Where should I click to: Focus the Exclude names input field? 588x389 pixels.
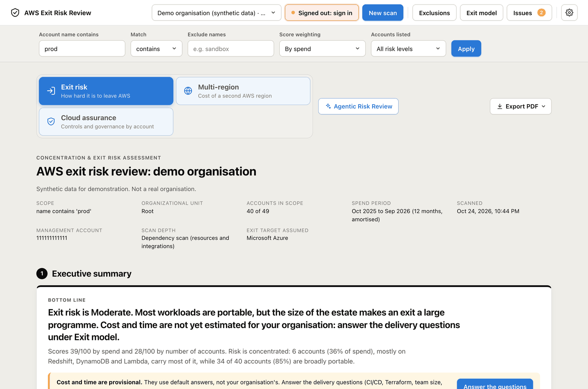coord(231,49)
